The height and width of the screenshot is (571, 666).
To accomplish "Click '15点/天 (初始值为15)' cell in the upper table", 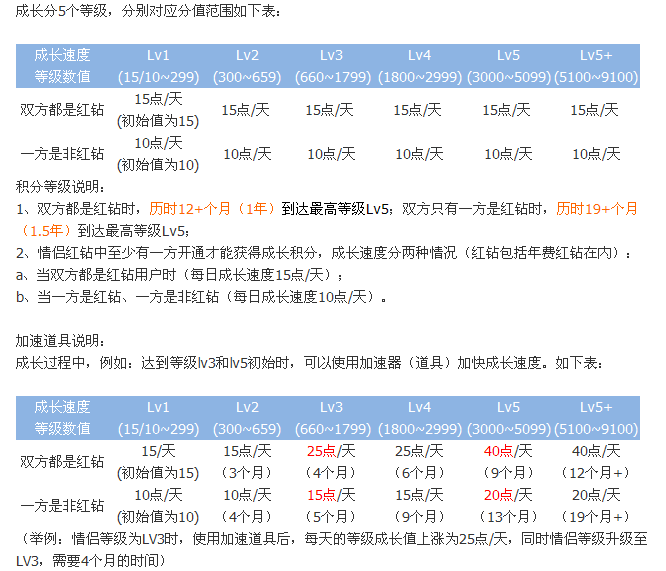I will pos(158,110).
